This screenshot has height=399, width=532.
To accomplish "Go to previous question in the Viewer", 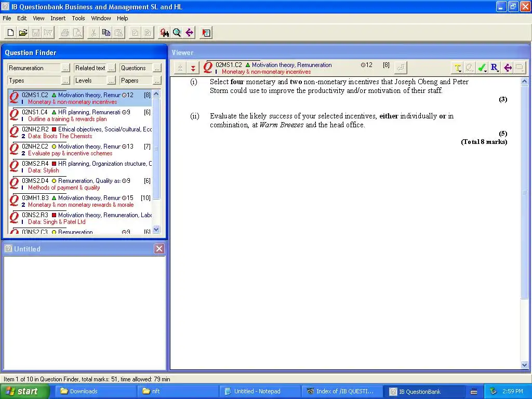I will pos(180,68).
